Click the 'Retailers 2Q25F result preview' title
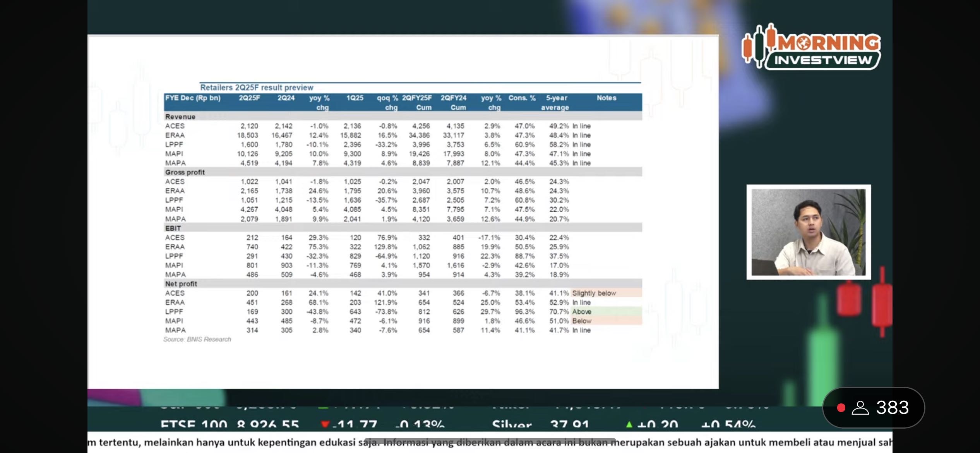 point(257,88)
